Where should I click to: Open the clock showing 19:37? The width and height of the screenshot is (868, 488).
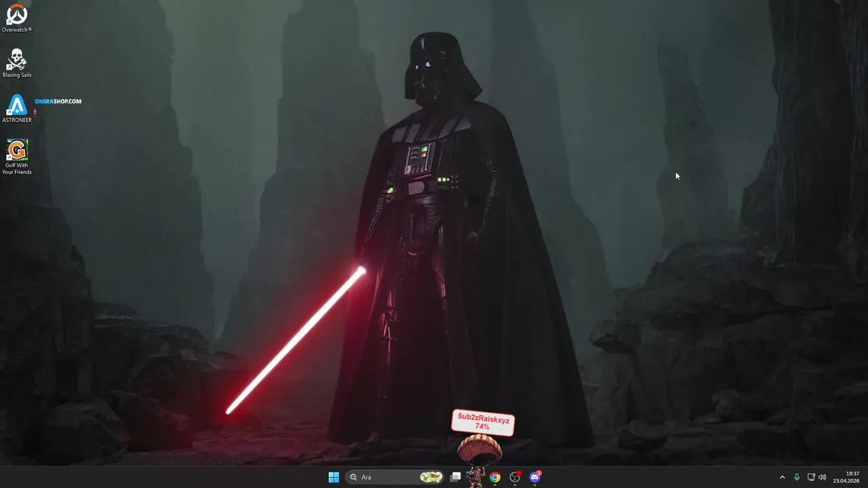pos(846,477)
